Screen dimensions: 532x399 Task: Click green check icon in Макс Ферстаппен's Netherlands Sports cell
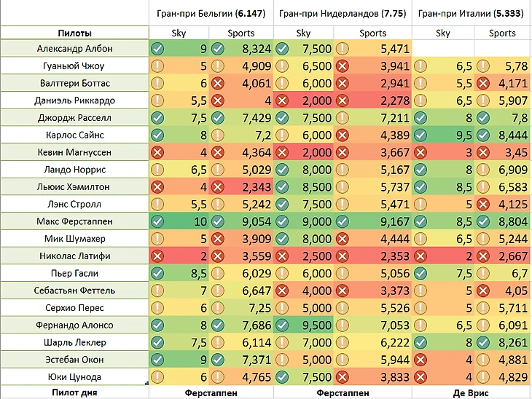[x=343, y=221]
